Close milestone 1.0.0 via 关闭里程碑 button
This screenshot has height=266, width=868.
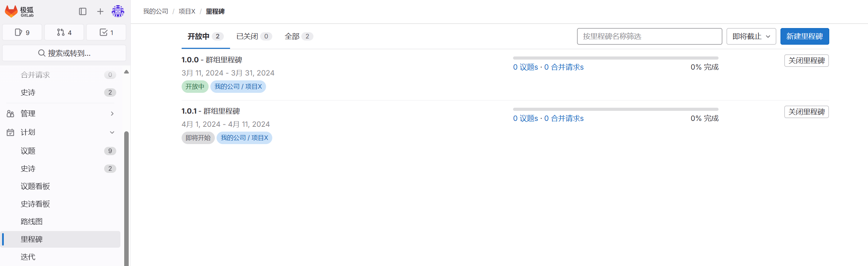pyautogui.click(x=806, y=61)
